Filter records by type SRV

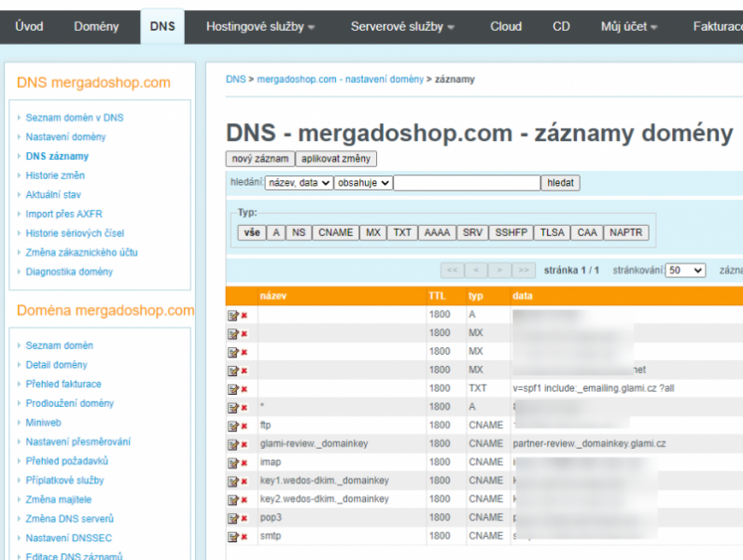click(472, 232)
